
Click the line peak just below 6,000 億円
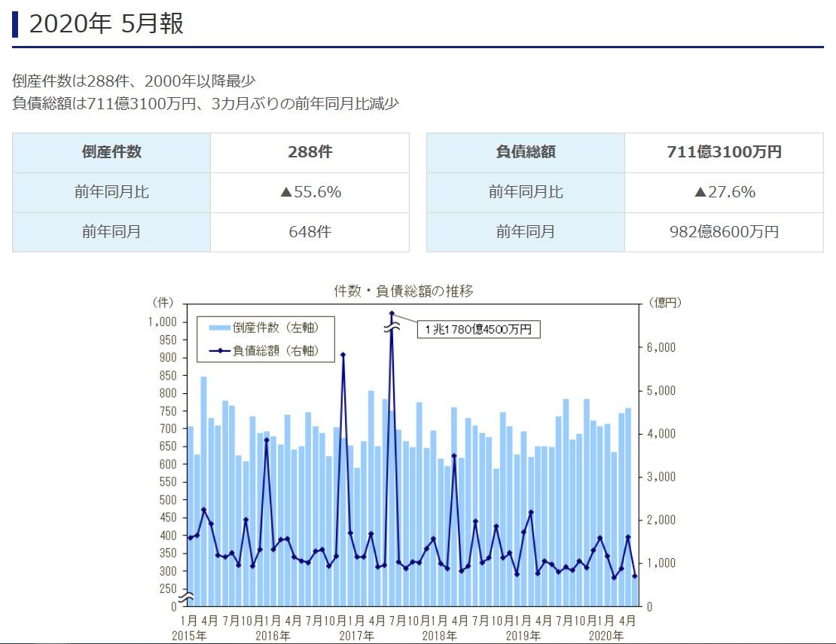(343, 355)
